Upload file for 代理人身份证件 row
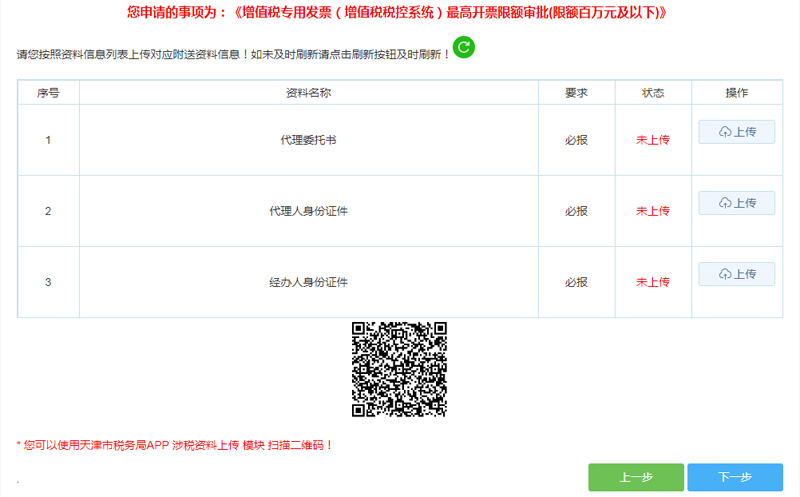Viewport: 800px width, 497px height. point(736,203)
